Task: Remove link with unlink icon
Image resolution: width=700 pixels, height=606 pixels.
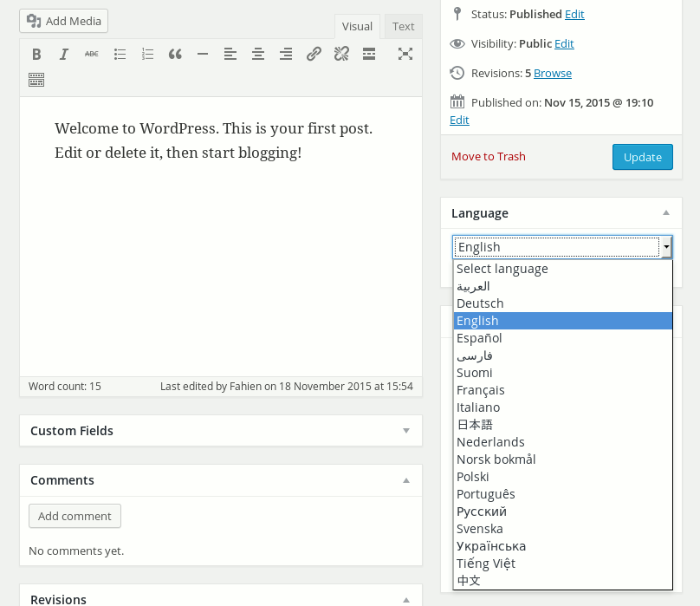Action: coord(341,54)
